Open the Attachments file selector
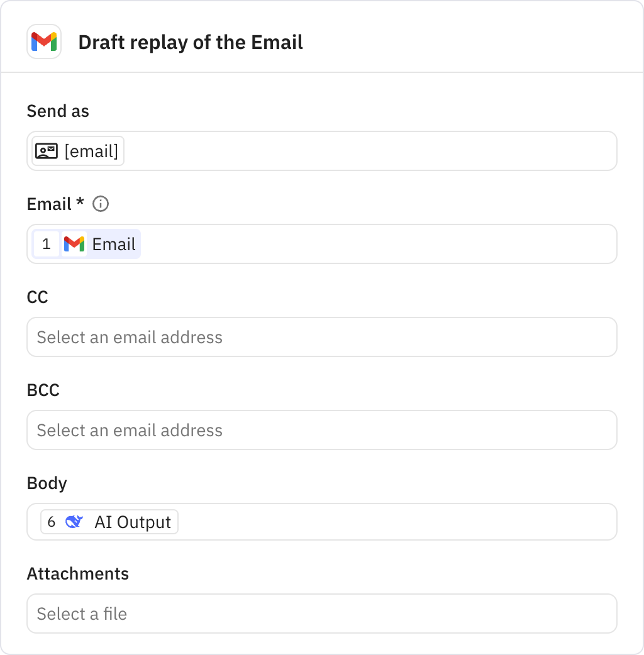This screenshot has width=644, height=655. coord(322,614)
